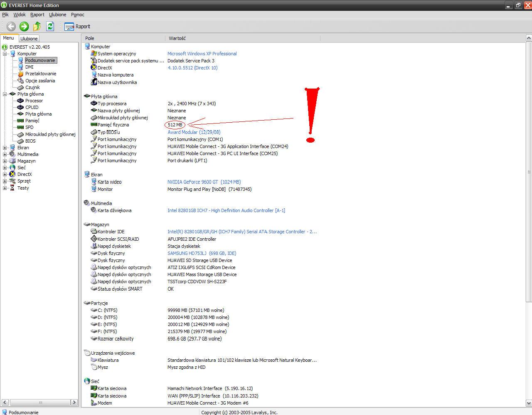Open the Award Modular BIOS link

194,132
